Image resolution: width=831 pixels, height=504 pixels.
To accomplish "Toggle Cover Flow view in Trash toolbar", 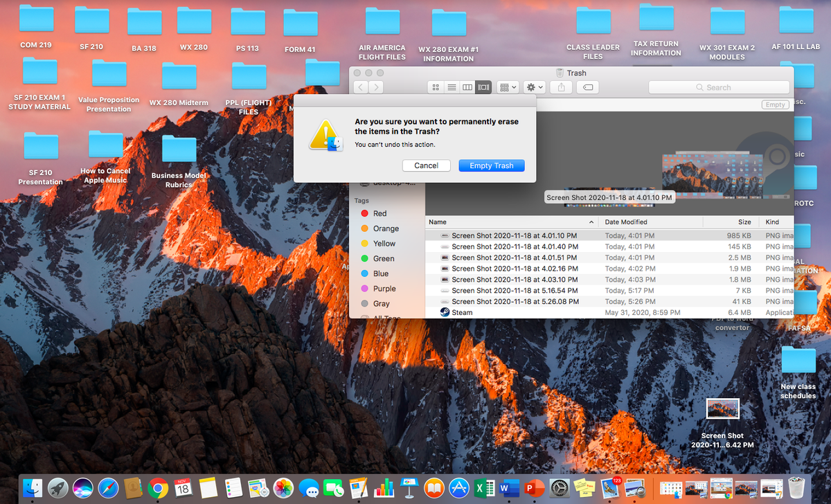I will pos(483,87).
